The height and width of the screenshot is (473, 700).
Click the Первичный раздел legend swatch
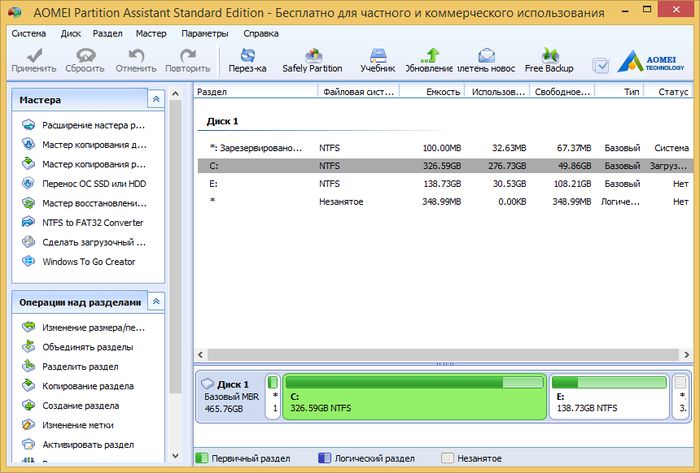tap(202, 458)
